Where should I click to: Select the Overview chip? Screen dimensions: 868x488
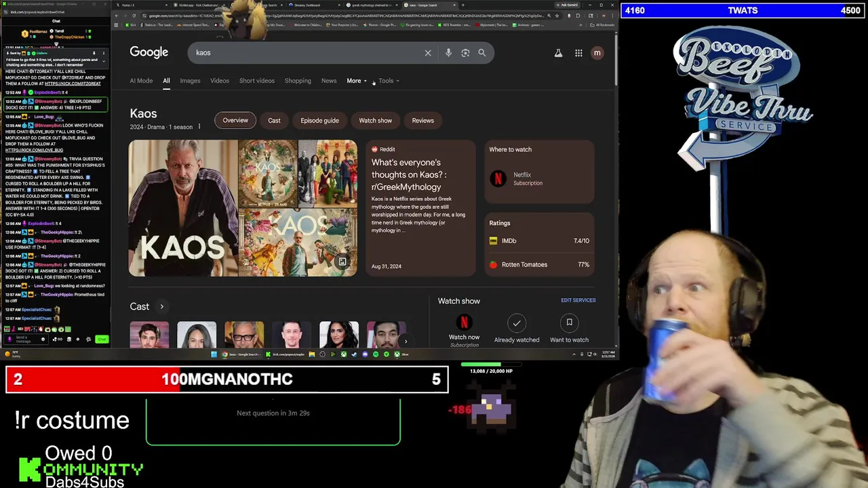[235, 121]
